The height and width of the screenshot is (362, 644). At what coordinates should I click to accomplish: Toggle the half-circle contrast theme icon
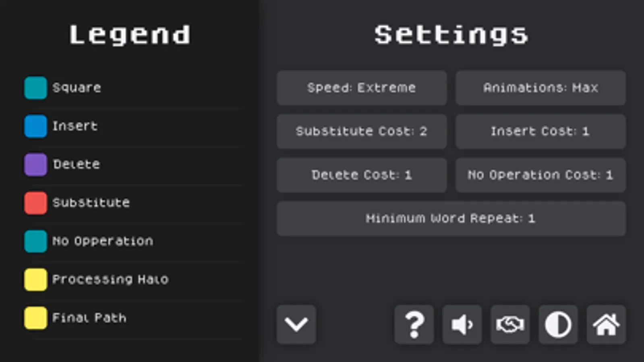click(x=558, y=324)
